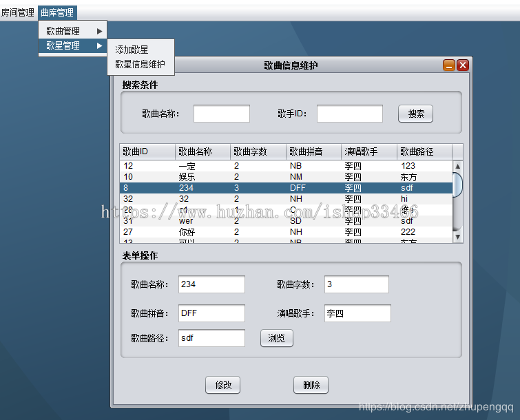Click the 浏览 browse button
This screenshot has height=420, width=520.
pyautogui.click(x=277, y=338)
